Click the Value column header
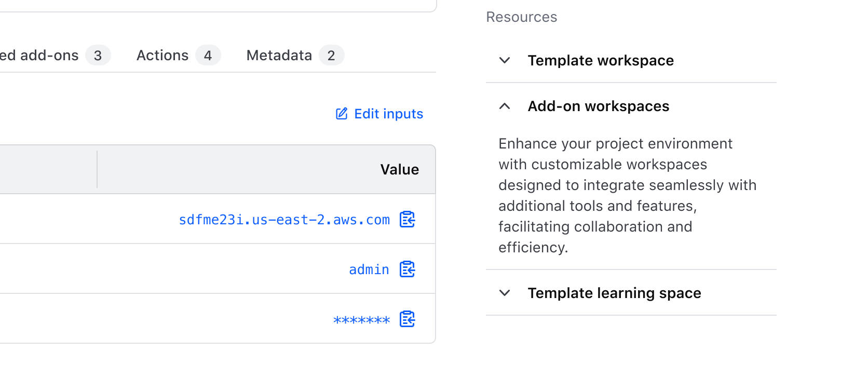The image size is (868, 378). [x=399, y=169]
